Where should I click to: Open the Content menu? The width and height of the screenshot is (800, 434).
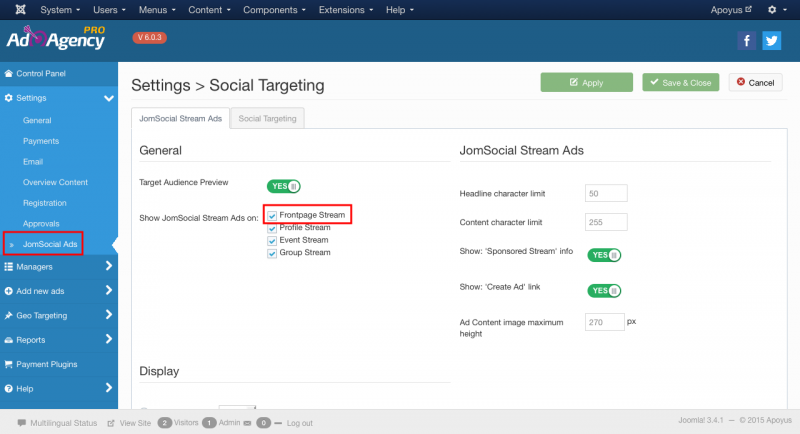(x=209, y=10)
